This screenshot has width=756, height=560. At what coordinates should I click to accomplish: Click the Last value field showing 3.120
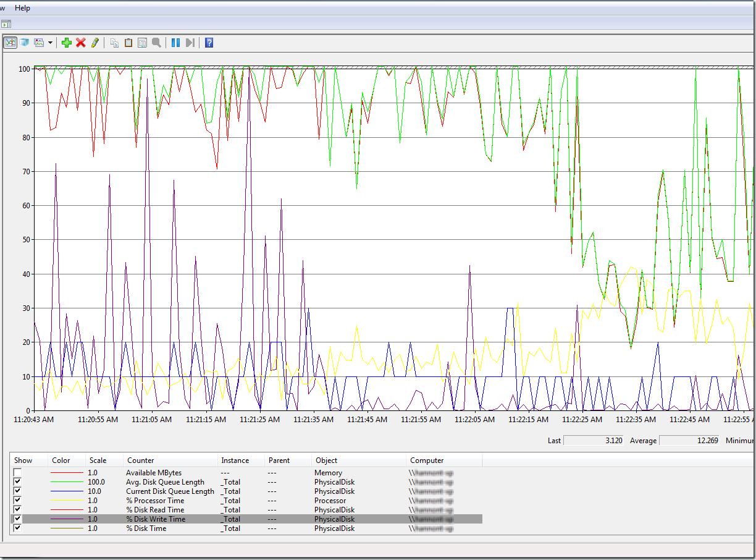point(594,441)
